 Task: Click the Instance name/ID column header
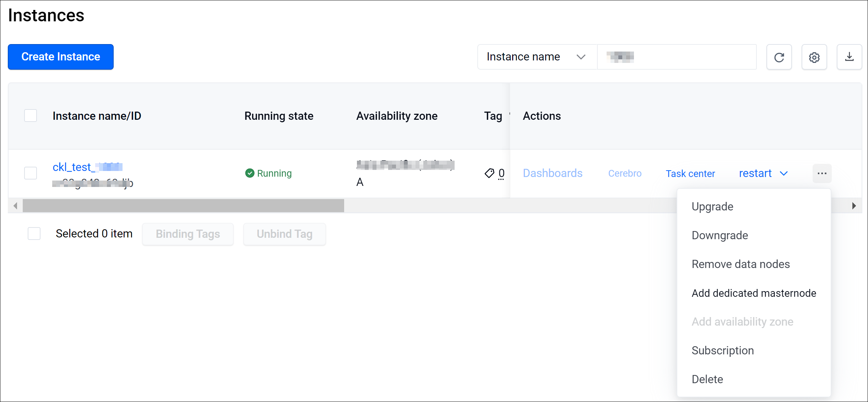click(97, 116)
